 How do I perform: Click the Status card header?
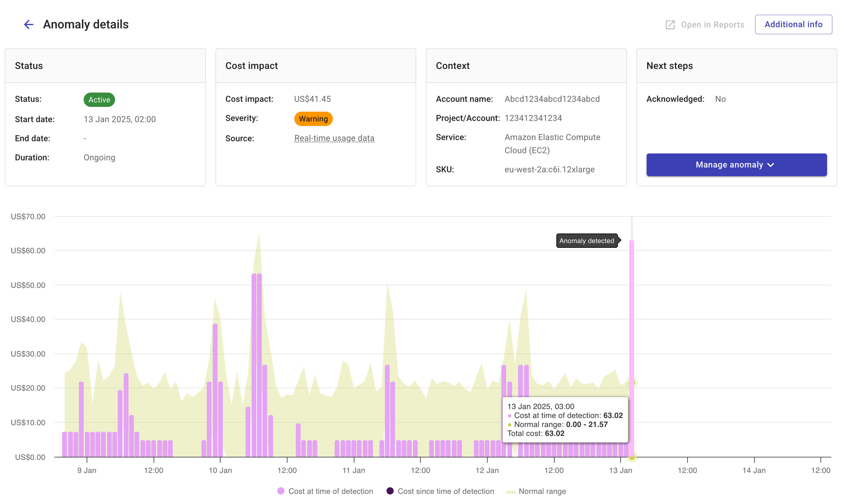click(x=105, y=66)
